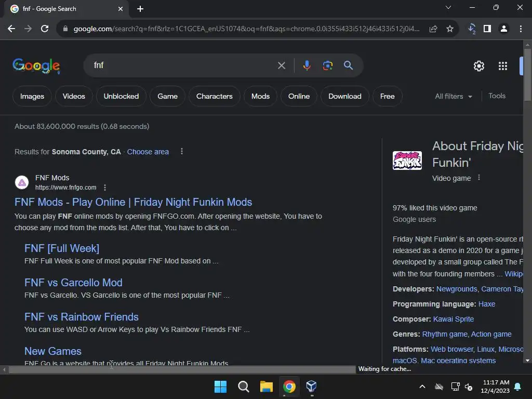Open Windows taskbar search
Viewport: 532px width, 399px height.
[x=244, y=387]
